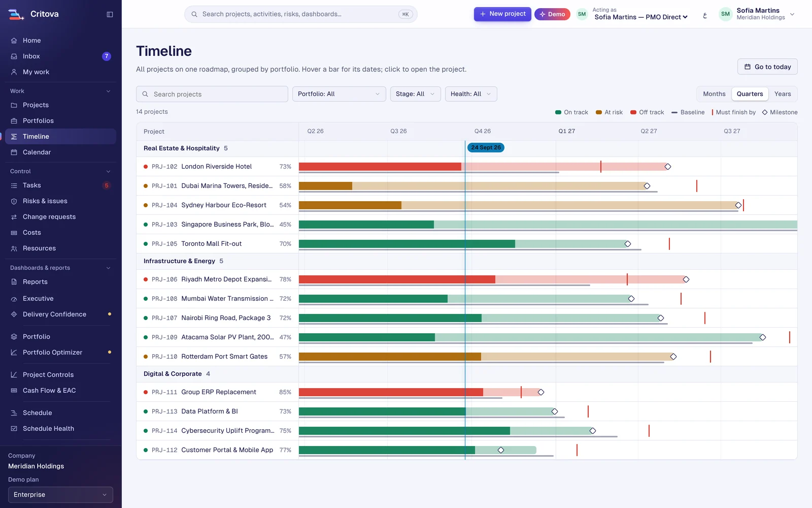
Task: Click the Rotterdam Port Smart Gates bar
Action: (486, 357)
